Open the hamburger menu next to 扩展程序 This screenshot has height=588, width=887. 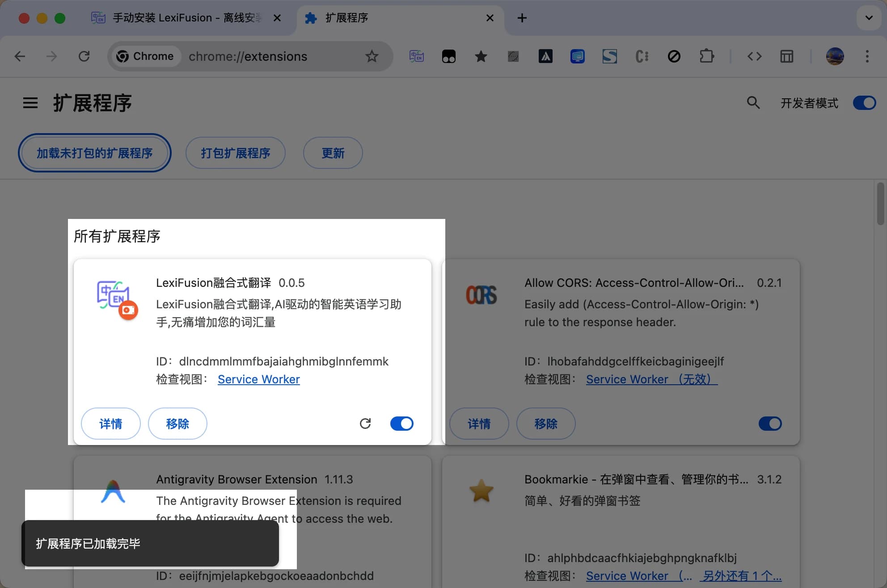tap(30, 103)
